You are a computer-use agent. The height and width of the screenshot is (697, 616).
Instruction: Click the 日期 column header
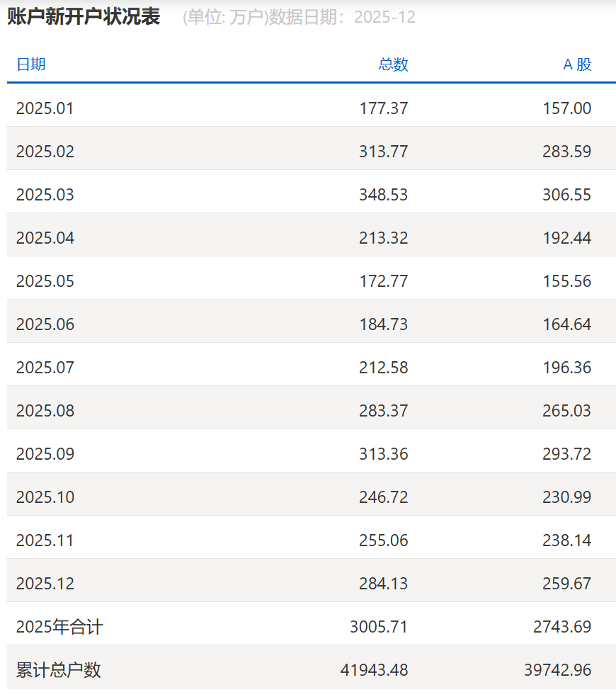31,64
